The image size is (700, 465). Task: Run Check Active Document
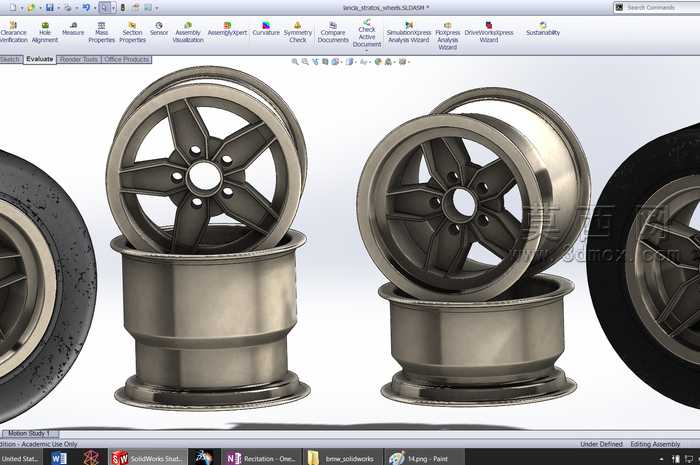point(367,33)
